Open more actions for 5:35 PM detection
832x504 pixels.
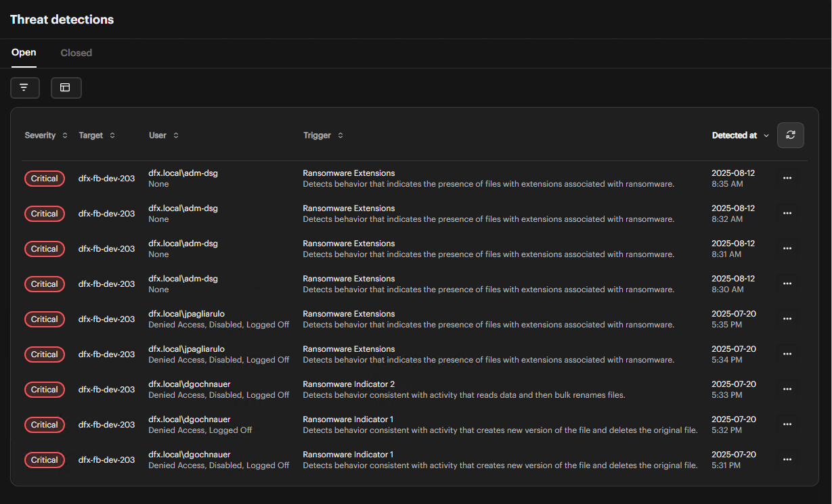click(x=787, y=319)
